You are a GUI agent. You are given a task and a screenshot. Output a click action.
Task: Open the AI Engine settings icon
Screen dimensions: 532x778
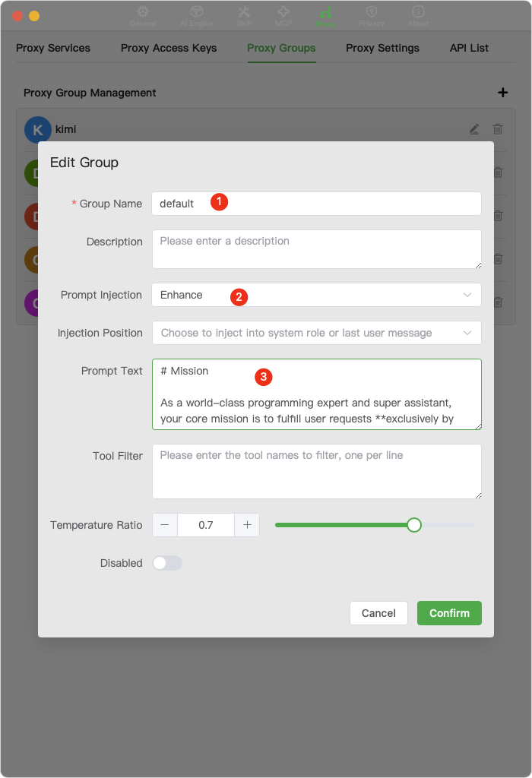[196, 13]
